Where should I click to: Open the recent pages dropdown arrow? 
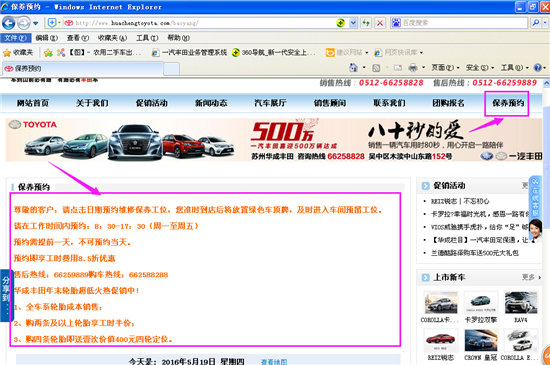click(x=35, y=23)
